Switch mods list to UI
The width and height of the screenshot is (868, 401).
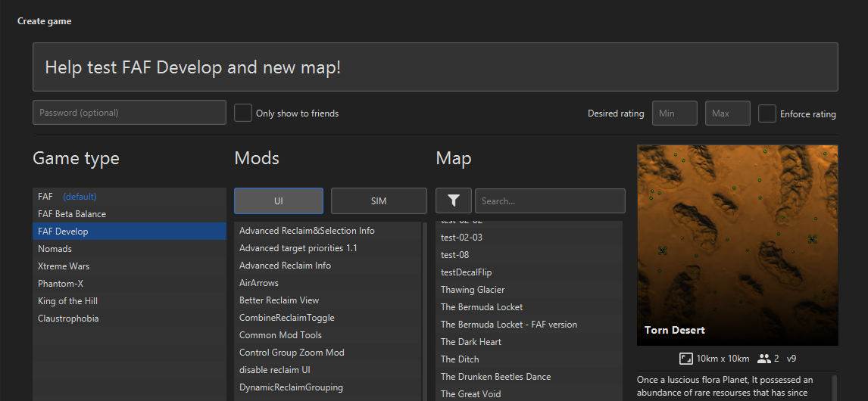279,201
